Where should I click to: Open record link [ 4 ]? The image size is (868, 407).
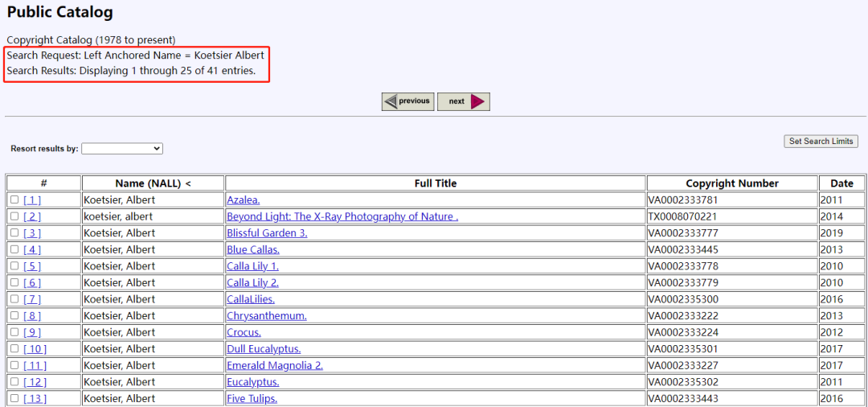pyautogui.click(x=32, y=249)
